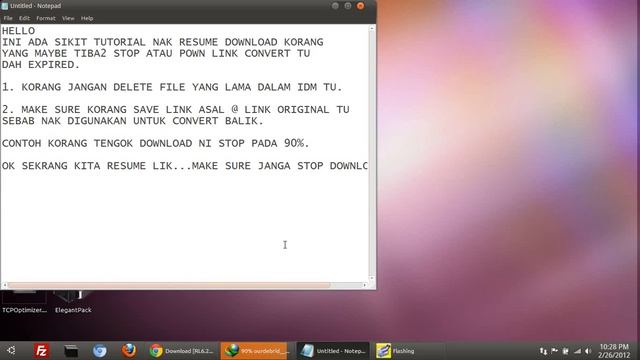Click the horizontal scrollbar in Notepad

169,285
